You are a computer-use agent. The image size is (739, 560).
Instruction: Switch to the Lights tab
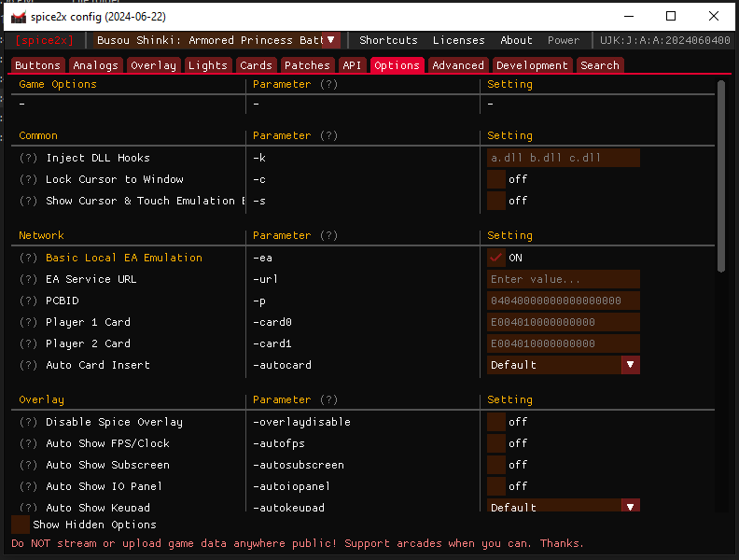pyautogui.click(x=208, y=65)
